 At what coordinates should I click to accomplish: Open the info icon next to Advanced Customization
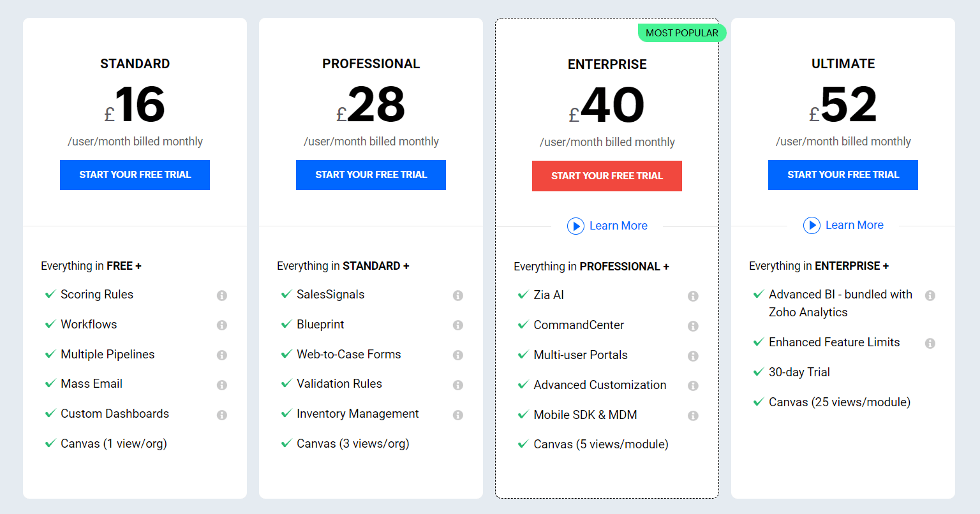tap(694, 386)
